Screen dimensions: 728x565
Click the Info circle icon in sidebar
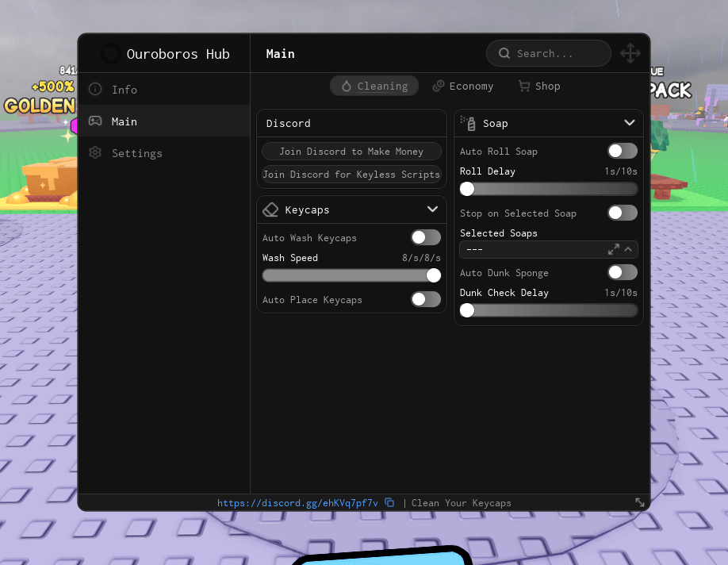tap(95, 89)
